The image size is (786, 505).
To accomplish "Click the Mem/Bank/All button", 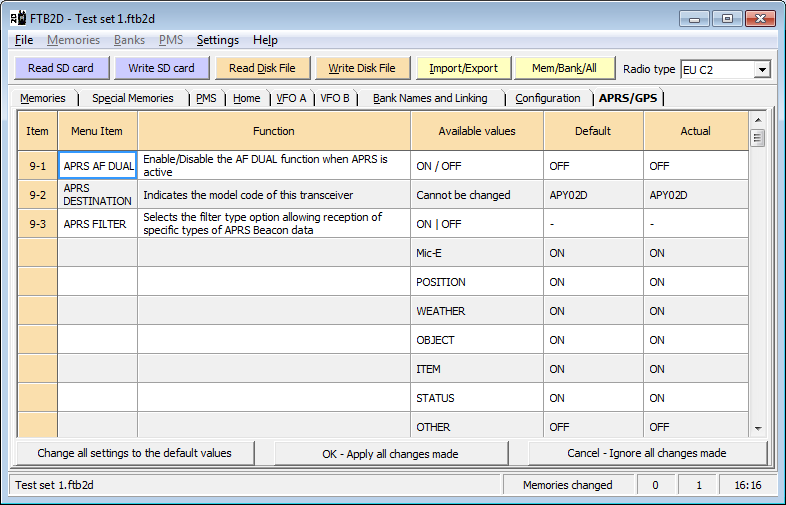I will pyautogui.click(x=564, y=68).
